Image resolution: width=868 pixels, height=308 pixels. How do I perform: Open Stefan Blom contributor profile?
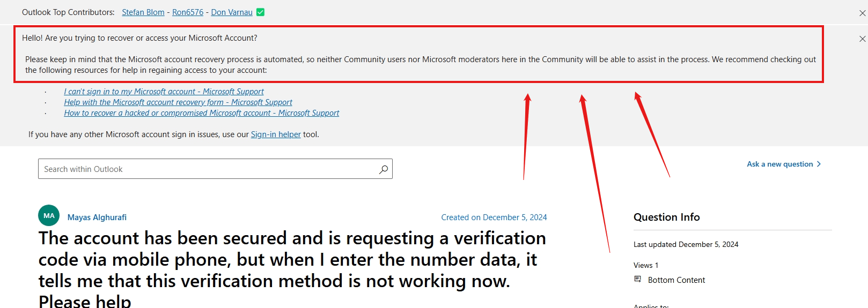pyautogui.click(x=143, y=12)
